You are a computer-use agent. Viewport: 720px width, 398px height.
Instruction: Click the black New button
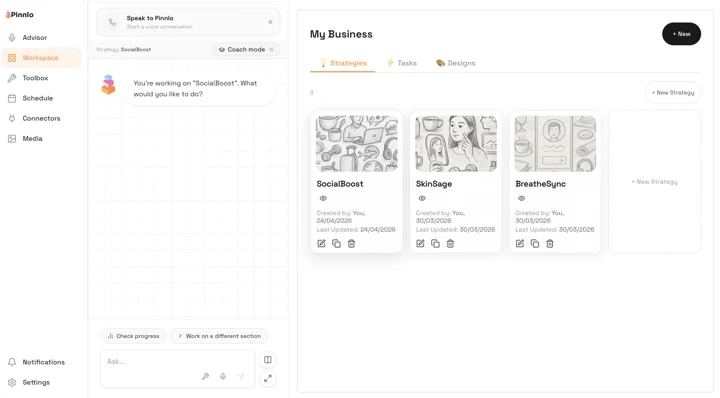[x=681, y=34]
